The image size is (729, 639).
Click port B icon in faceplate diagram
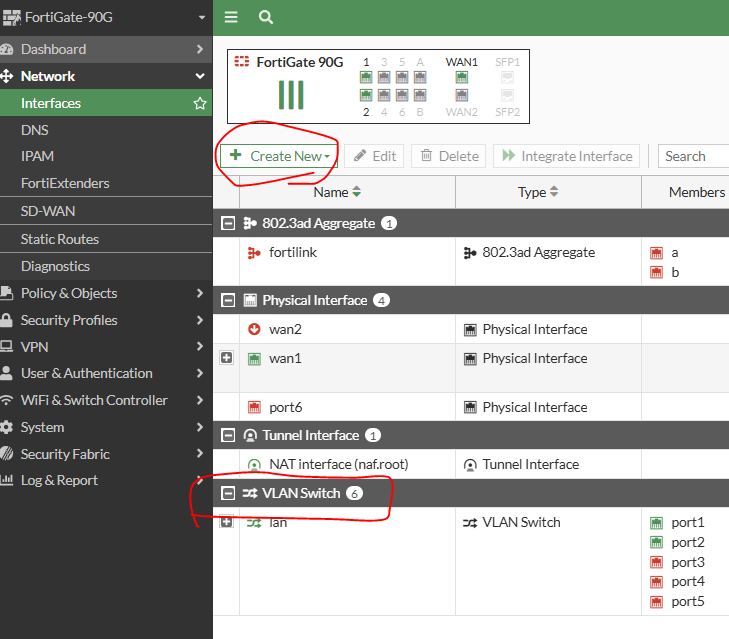[x=420, y=95]
